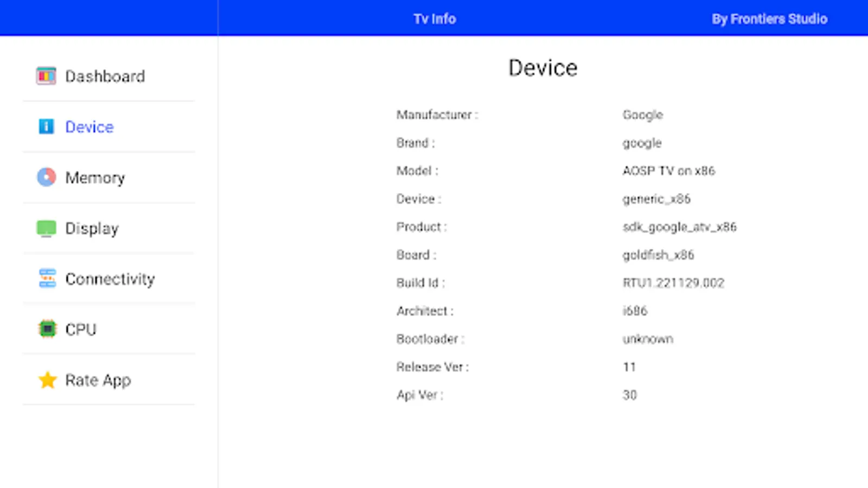Image resolution: width=868 pixels, height=488 pixels.
Task: Click the Connectivity network icon
Action: pos(47,278)
